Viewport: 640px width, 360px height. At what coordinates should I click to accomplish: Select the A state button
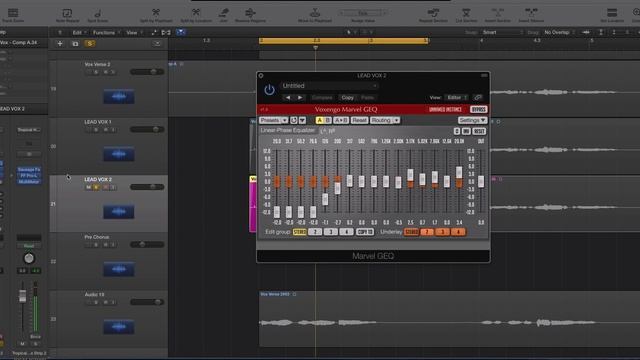click(320, 120)
